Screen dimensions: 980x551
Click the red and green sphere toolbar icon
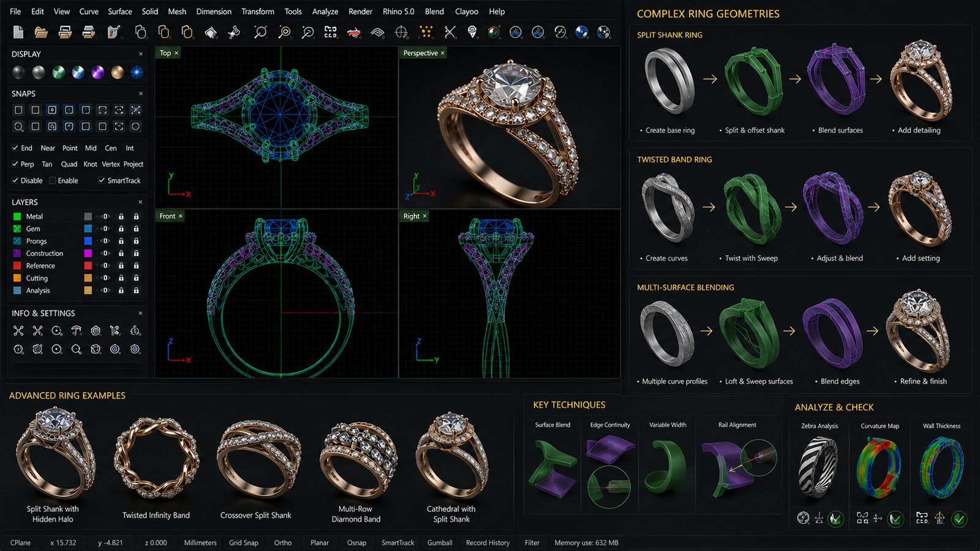point(494,32)
